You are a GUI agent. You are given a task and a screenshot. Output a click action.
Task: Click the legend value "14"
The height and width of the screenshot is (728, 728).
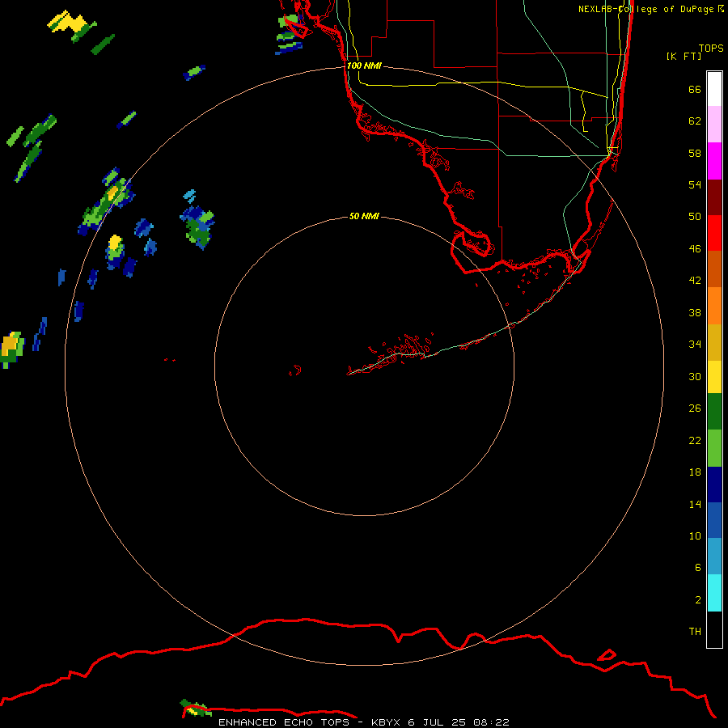tap(695, 504)
